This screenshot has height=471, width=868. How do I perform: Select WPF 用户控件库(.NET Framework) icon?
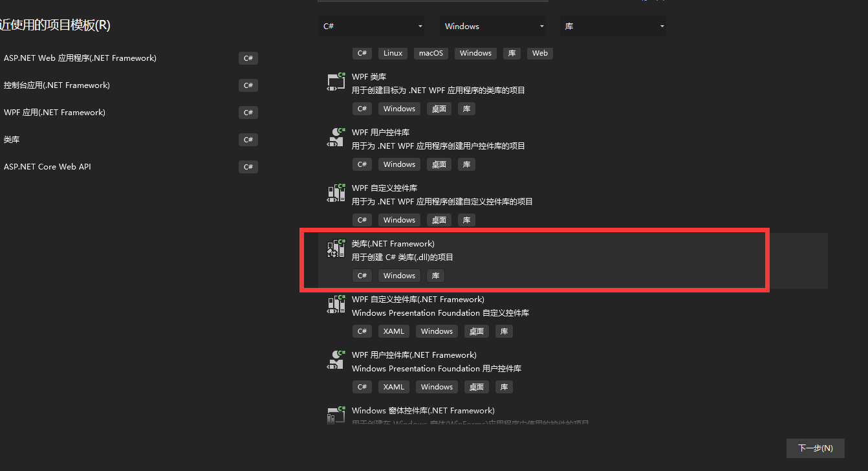[336, 360]
